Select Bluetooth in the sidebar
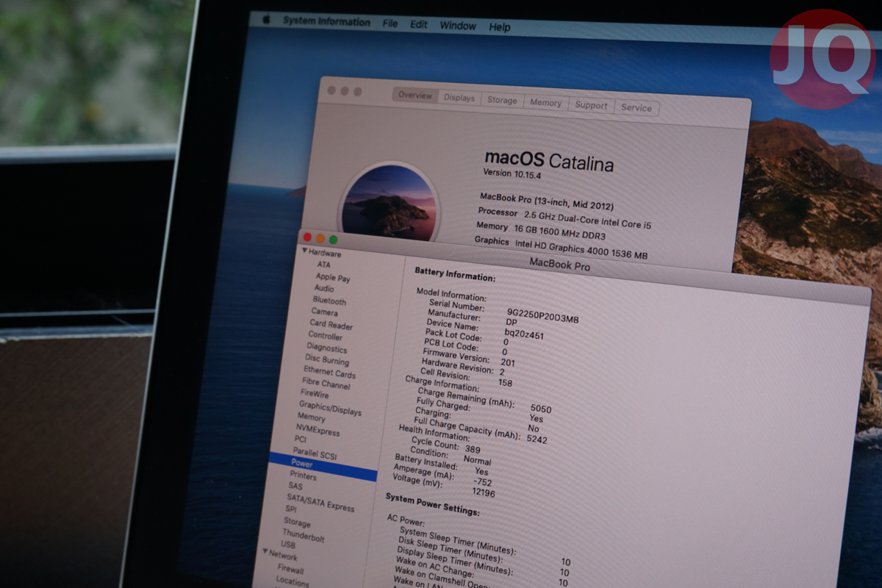 click(x=329, y=301)
